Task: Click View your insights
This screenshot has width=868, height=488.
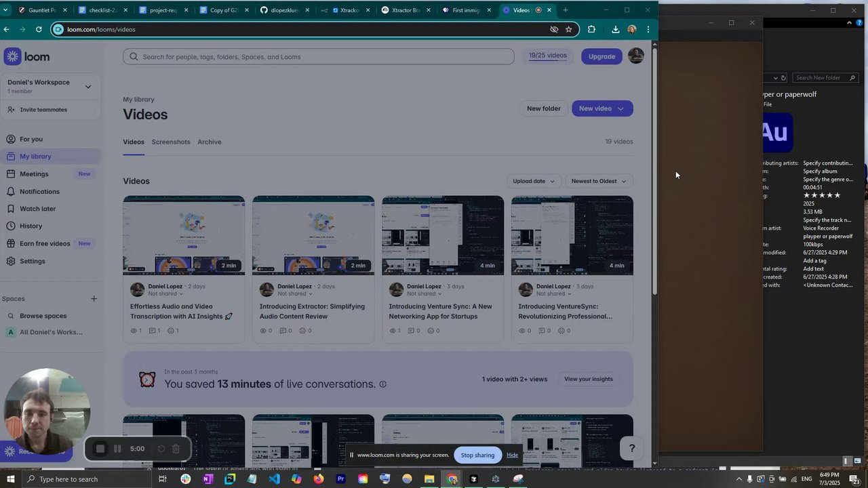Action: pyautogui.click(x=589, y=379)
